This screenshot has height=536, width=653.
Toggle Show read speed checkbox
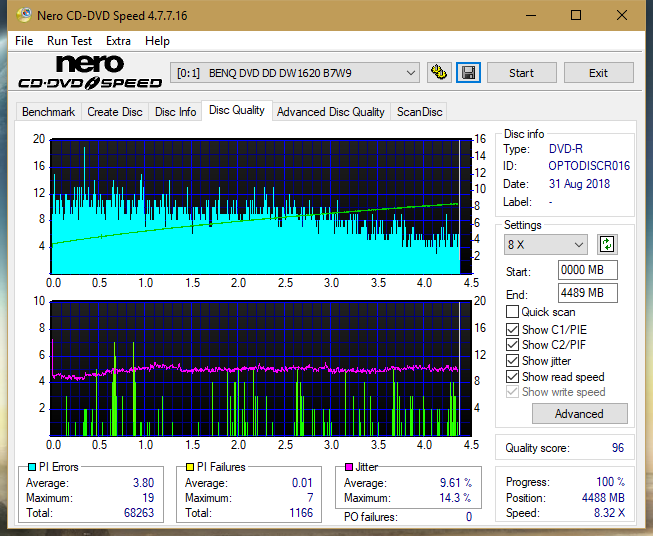(x=512, y=376)
